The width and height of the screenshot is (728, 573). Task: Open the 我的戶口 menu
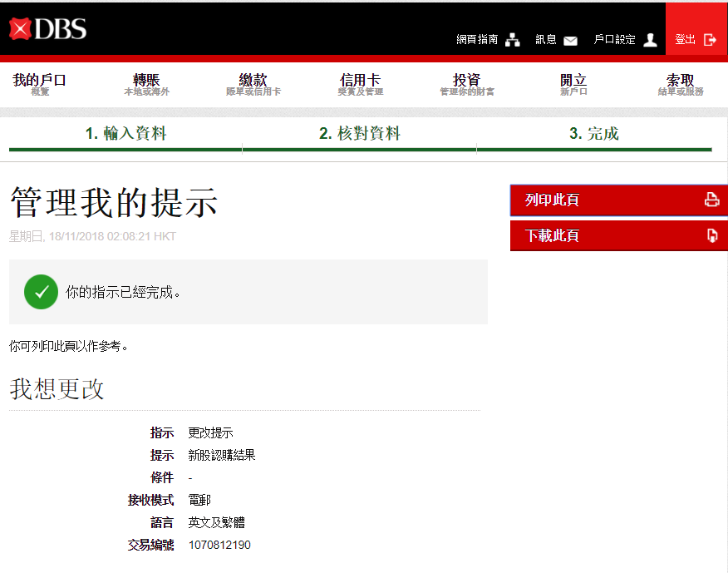pyautogui.click(x=39, y=84)
